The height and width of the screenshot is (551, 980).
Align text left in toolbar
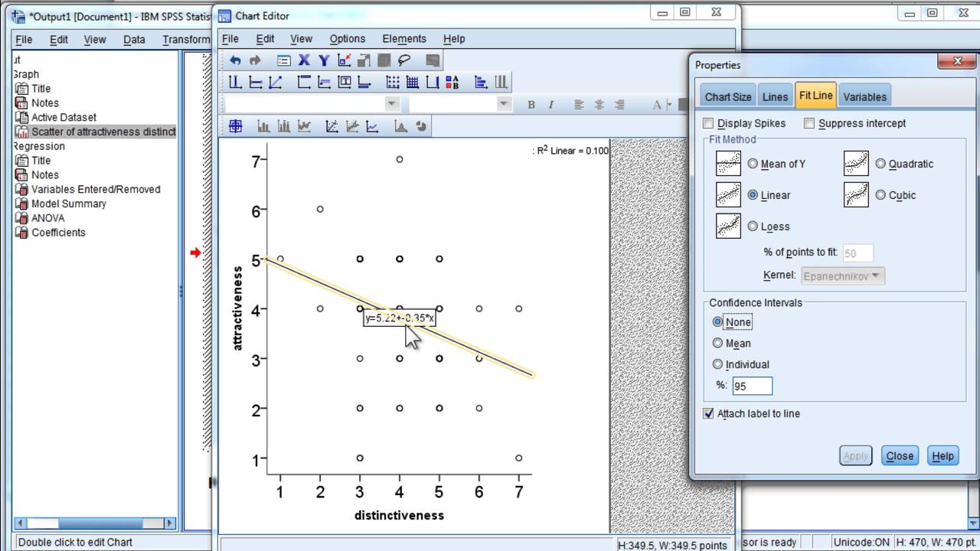(x=579, y=104)
